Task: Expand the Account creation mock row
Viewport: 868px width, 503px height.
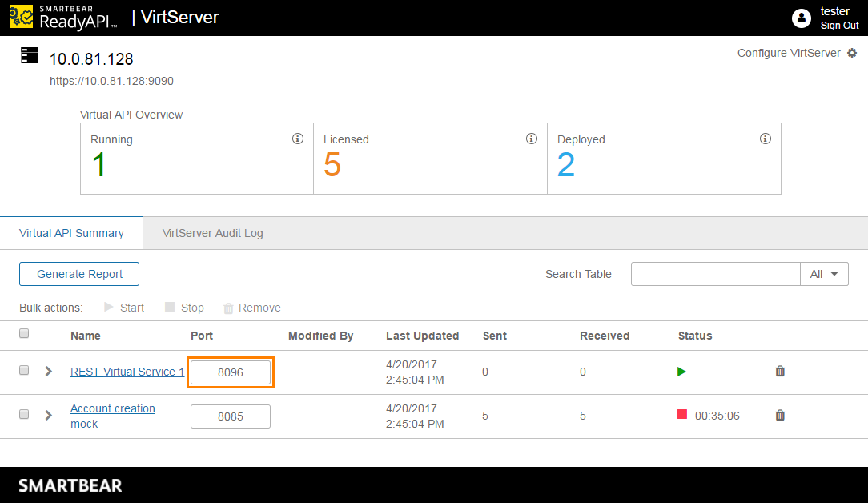Action: pos(48,415)
